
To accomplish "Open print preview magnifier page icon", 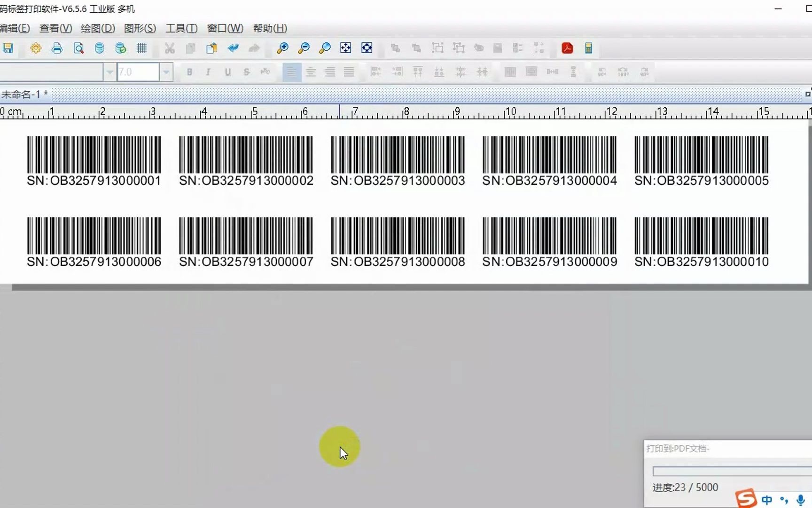I will click(x=78, y=48).
